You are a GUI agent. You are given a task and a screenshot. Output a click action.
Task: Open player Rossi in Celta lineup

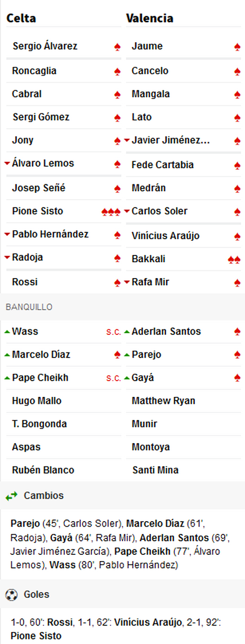click(25, 282)
